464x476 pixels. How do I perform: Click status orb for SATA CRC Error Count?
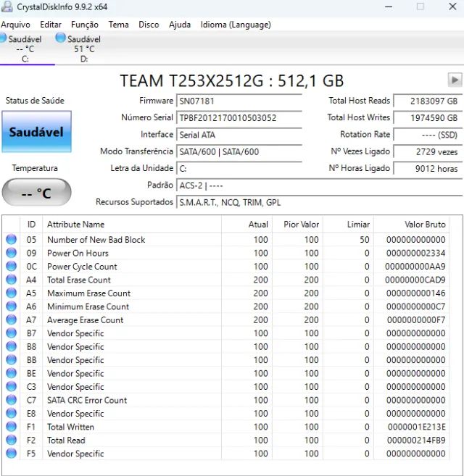pyautogui.click(x=12, y=399)
